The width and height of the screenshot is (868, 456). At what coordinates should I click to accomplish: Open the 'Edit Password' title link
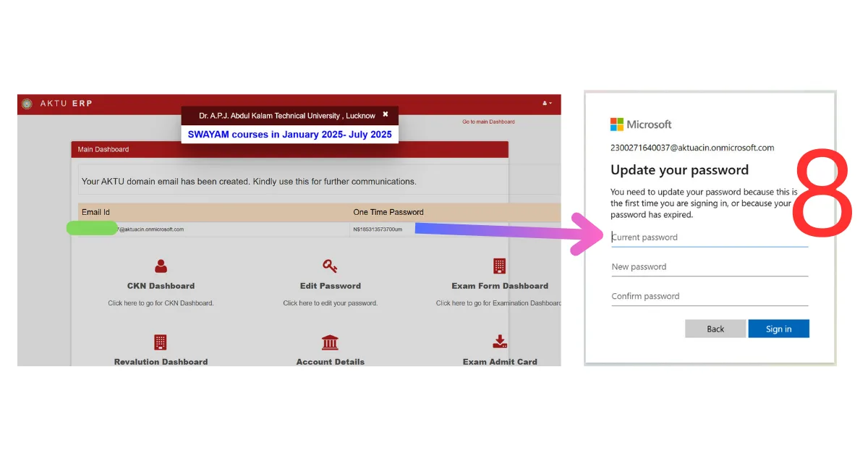point(331,286)
